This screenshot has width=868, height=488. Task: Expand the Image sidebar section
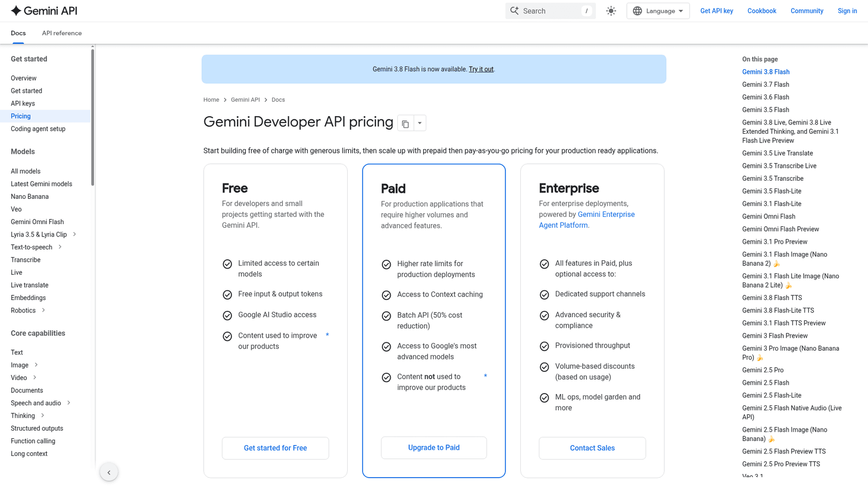tap(36, 365)
